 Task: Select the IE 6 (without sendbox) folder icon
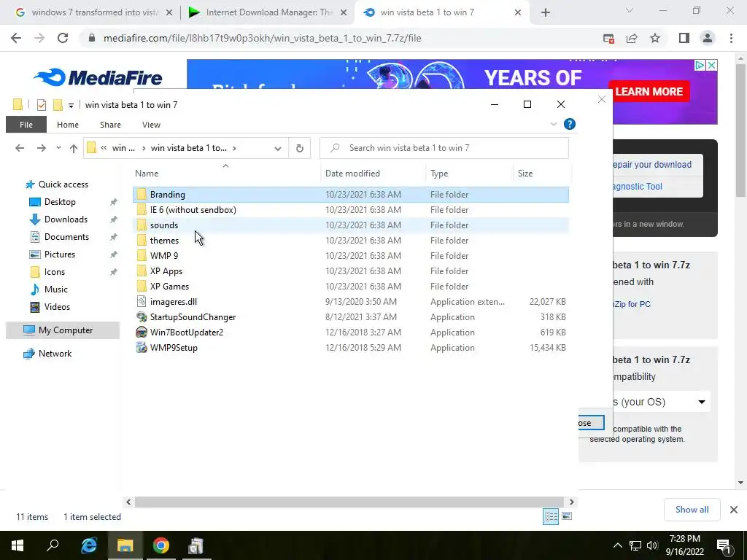[x=142, y=209]
